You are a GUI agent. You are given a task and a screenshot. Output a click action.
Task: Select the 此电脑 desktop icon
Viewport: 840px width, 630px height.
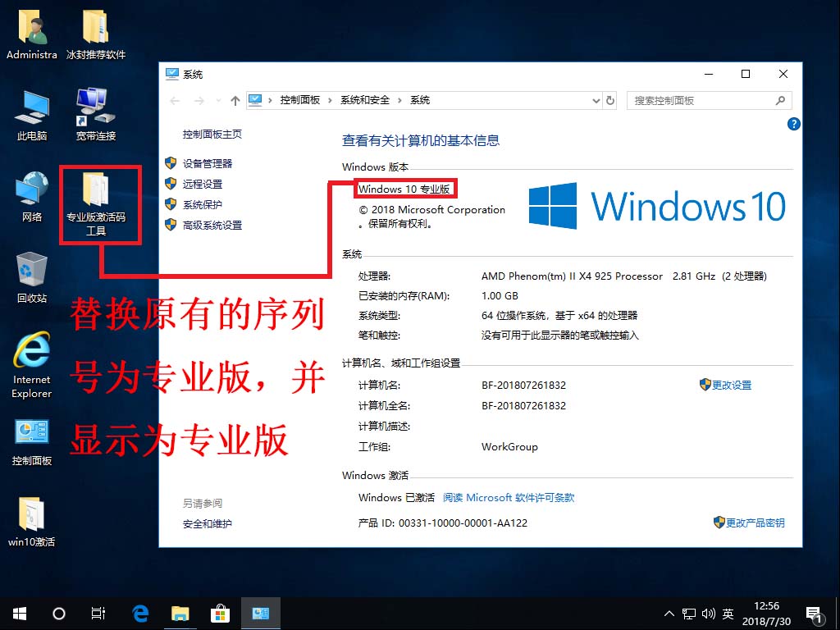(32, 116)
